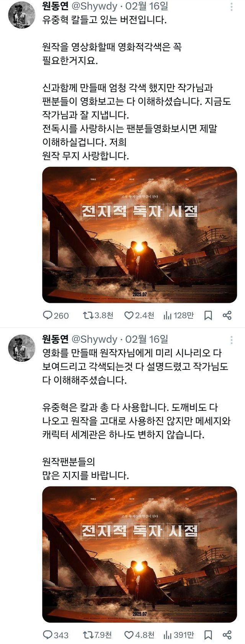View analytics of first tweet 128만
The width and height of the screenshot is (245, 644).
[x=178, y=315]
